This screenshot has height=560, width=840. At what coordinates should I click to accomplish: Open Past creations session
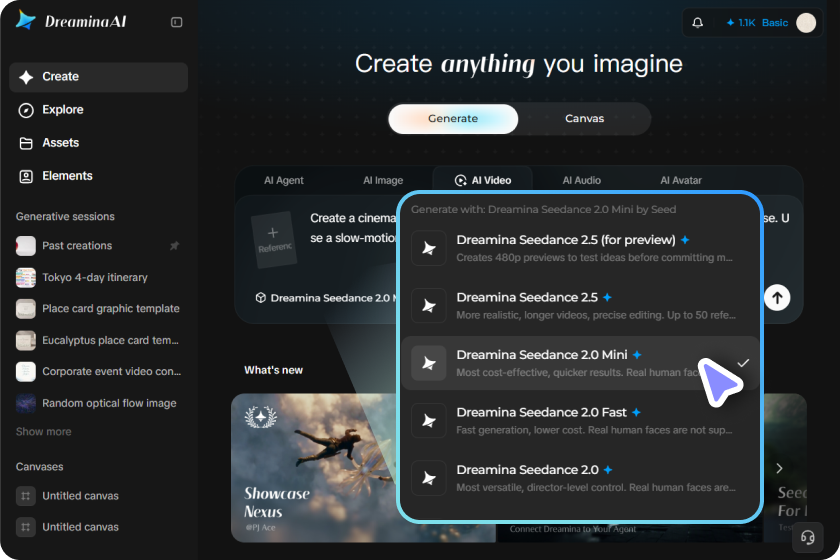pos(99,246)
